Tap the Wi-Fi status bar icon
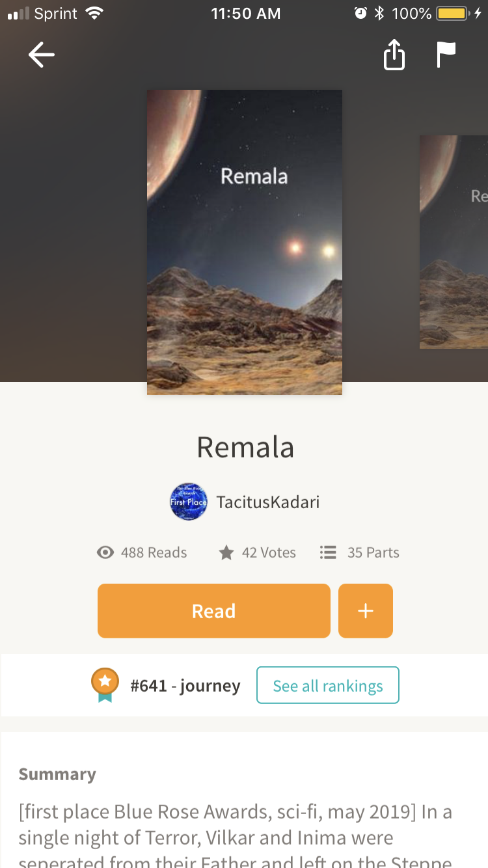 (x=94, y=13)
